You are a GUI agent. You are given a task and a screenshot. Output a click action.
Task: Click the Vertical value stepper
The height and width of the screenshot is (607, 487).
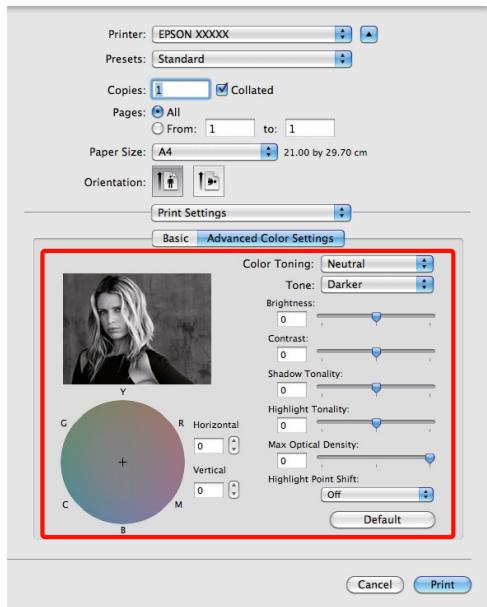234,490
